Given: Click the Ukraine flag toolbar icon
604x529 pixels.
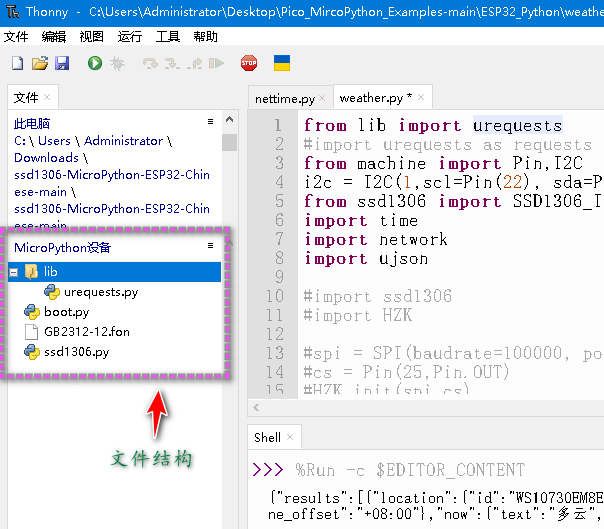Looking at the screenshot, I should [282, 63].
